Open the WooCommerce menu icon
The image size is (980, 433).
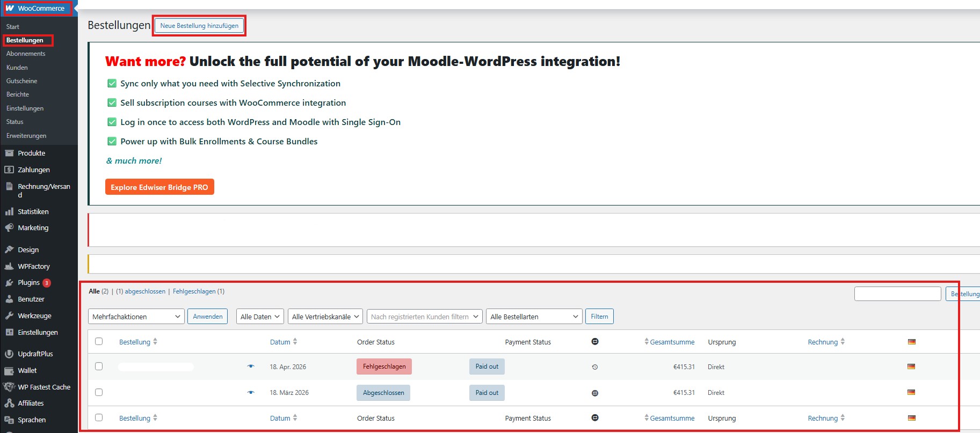pos(10,8)
